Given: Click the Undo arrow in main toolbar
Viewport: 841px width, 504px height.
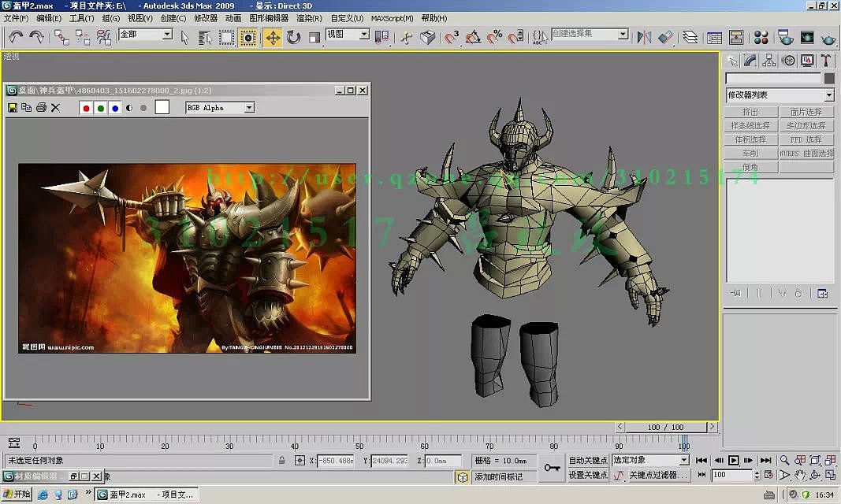Looking at the screenshot, I should point(16,37).
